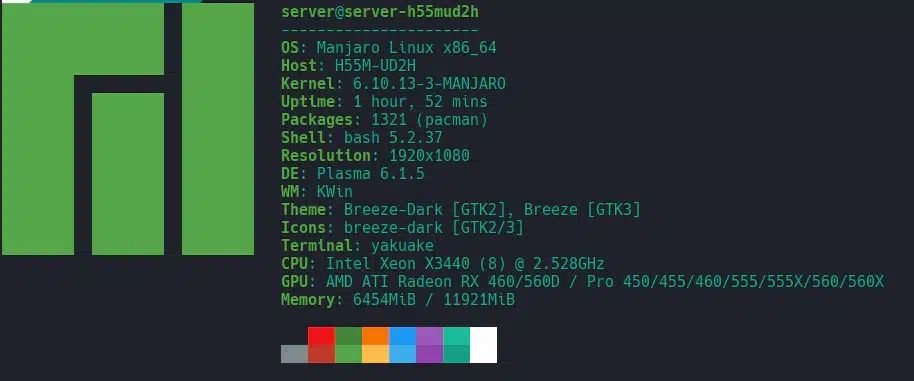Click the Kernel version 6.10.13-3-MANJARO
The image size is (914, 381).
point(429,84)
